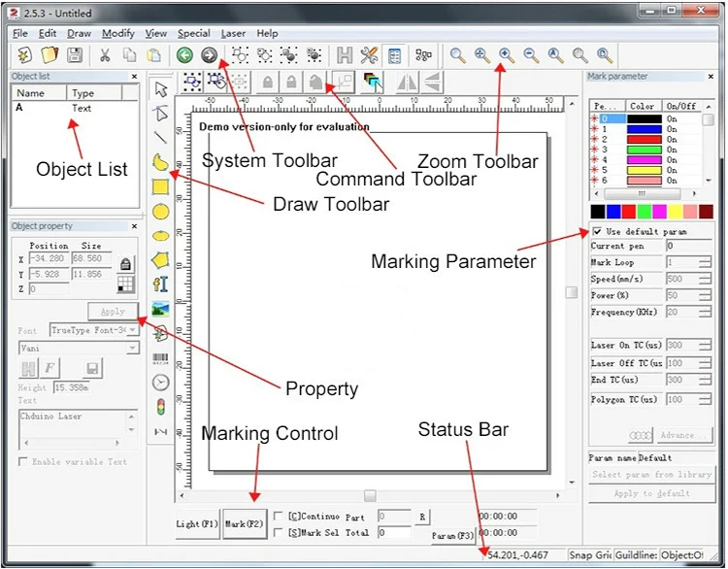
Task: Open the File menu
Action: click(x=20, y=33)
